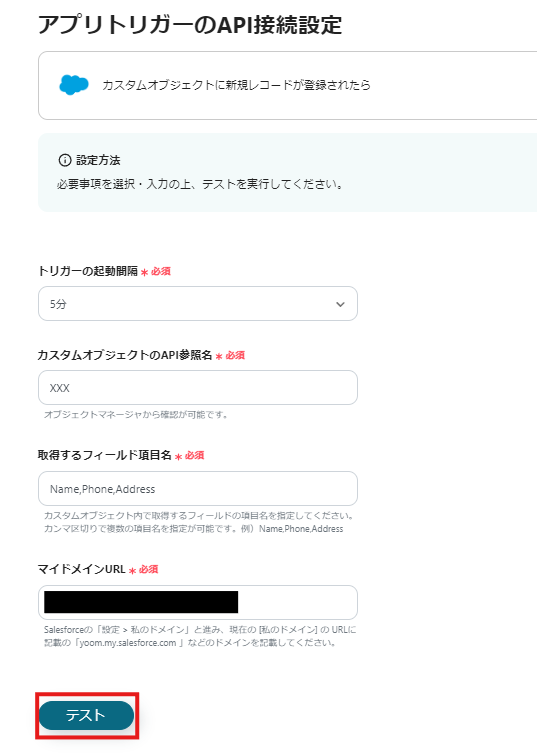The height and width of the screenshot is (755, 537).
Task: Click the 取得するフィールド項目名 label
Action: pyautogui.click(x=105, y=456)
